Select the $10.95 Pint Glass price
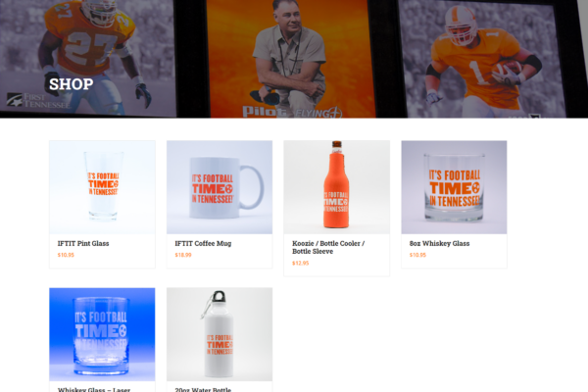This screenshot has width=588, height=392. click(x=66, y=255)
